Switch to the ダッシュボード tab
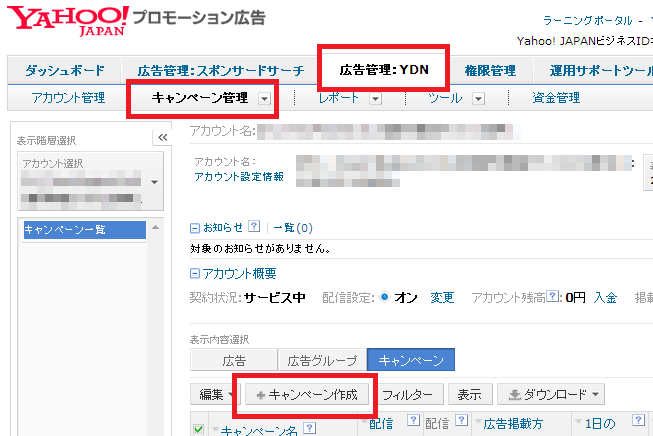The width and height of the screenshot is (653, 436). 65,70
